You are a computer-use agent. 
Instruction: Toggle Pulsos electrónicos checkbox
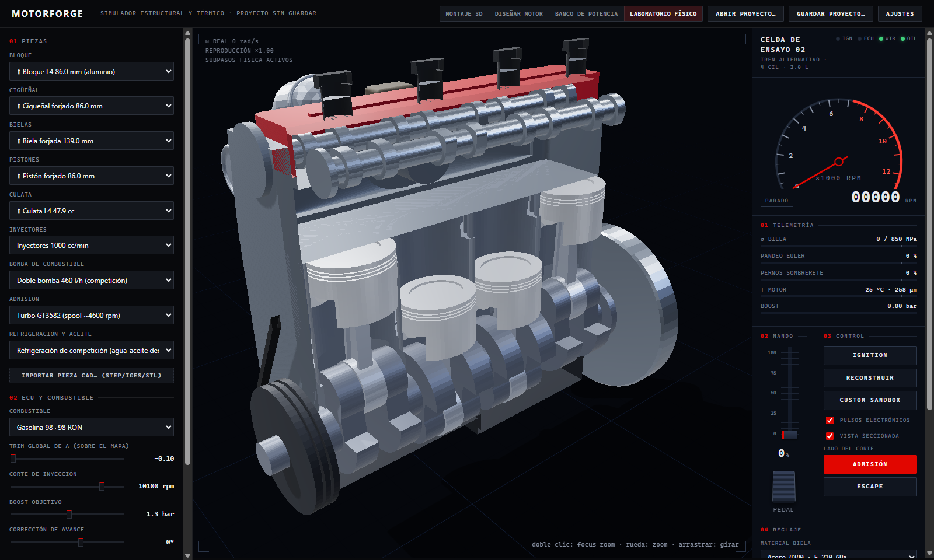pyautogui.click(x=830, y=420)
